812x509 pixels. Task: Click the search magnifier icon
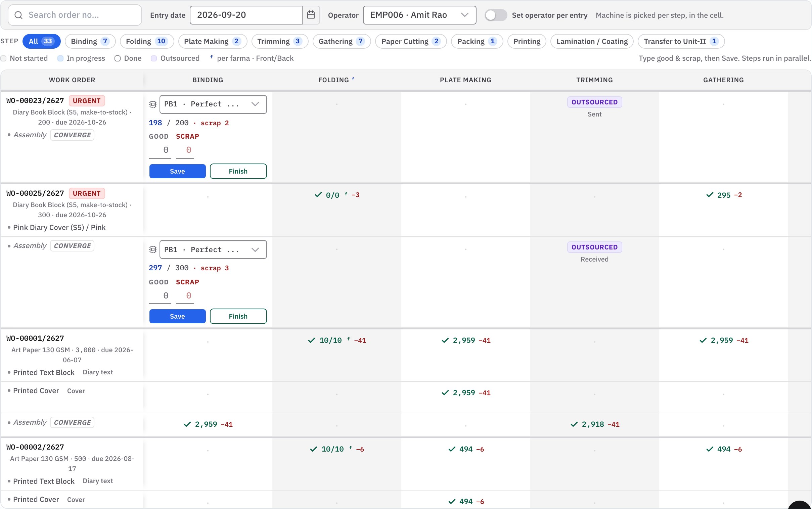(18, 15)
